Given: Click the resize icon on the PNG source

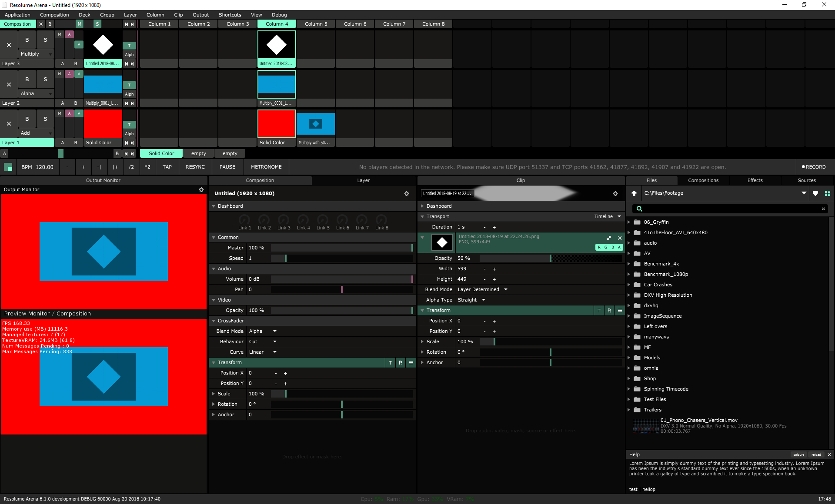Looking at the screenshot, I should [x=609, y=238].
